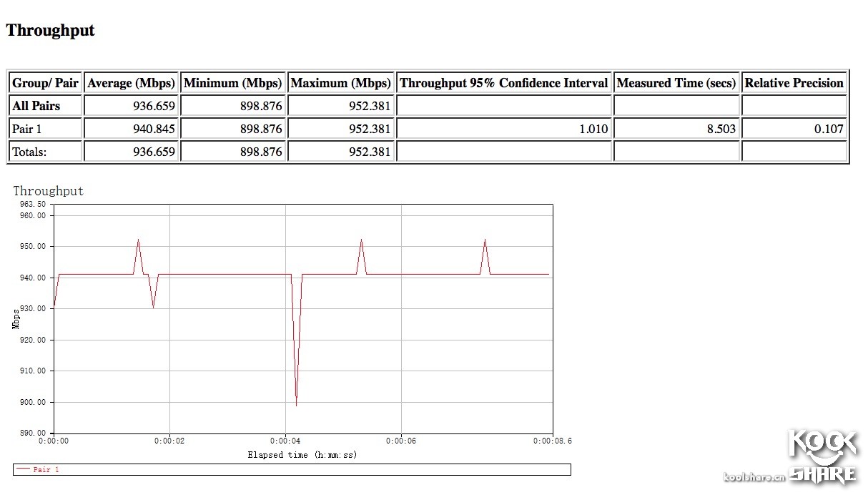Screen dimensions: 868x495
Task: Click the Mbps y-axis title
Action: [16, 319]
